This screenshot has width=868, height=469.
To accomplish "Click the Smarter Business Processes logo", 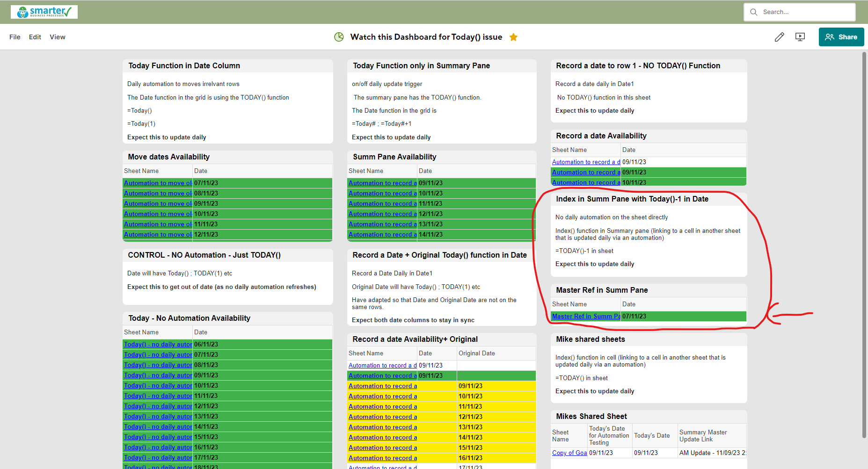I will [x=44, y=12].
